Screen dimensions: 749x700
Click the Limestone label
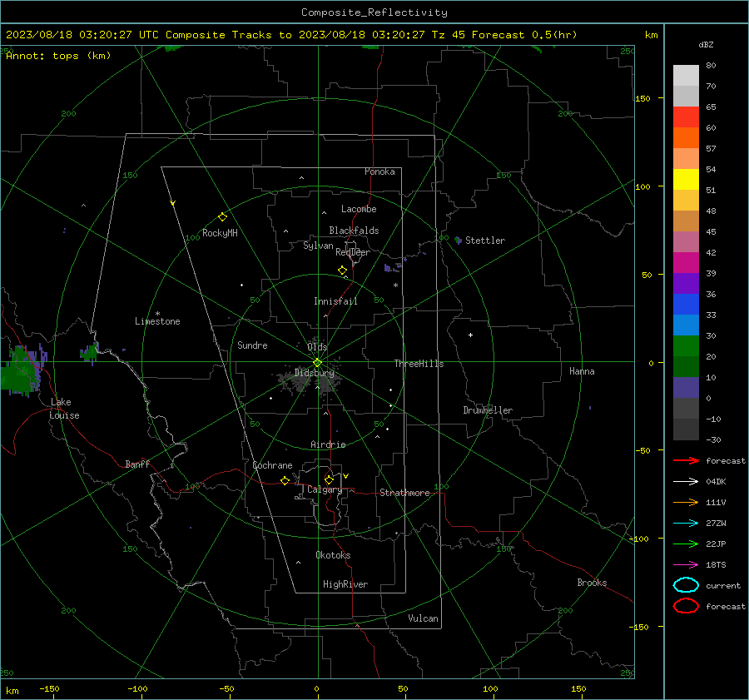[x=157, y=321]
